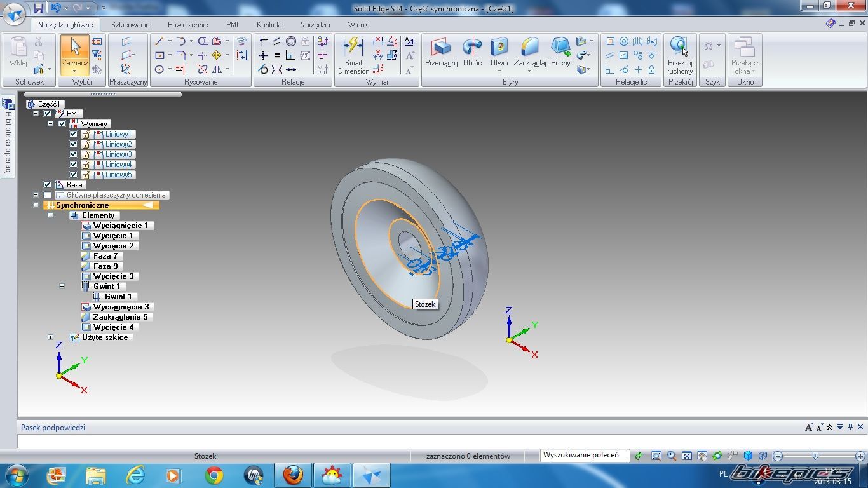868x488 pixels.
Task: Open Firefox from the taskbar
Action: pyautogui.click(x=293, y=475)
